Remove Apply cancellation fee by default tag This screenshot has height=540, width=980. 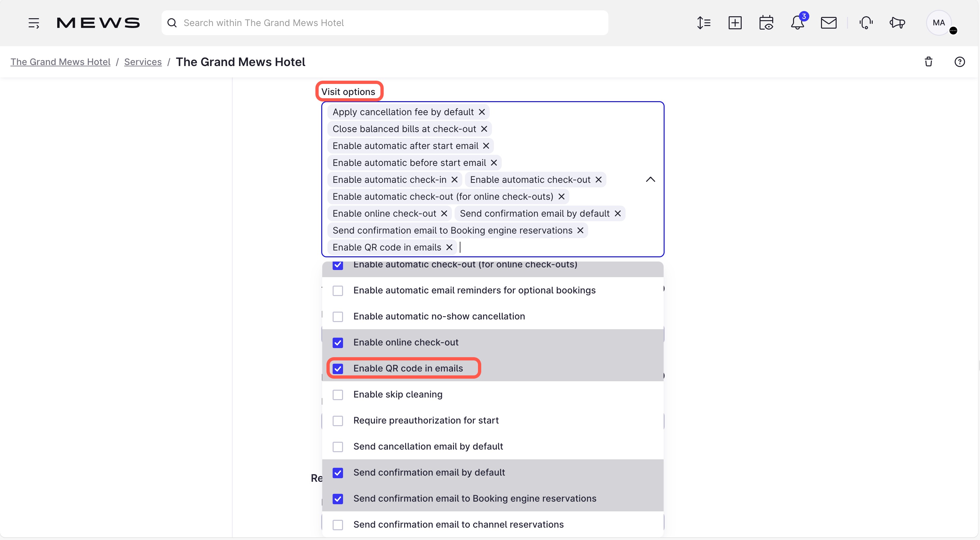[x=482, y=112]
